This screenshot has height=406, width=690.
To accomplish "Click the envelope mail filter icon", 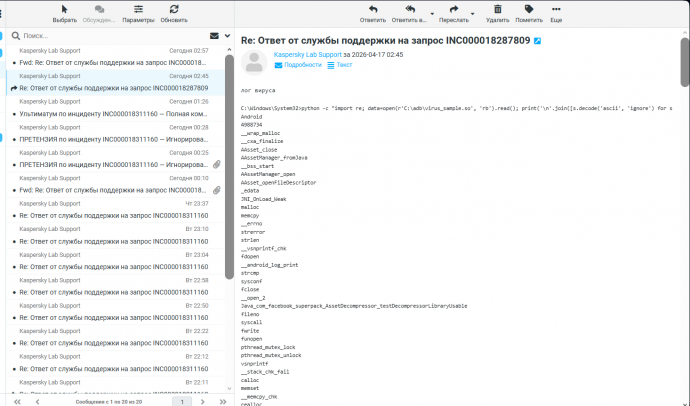I will [214, 35].
